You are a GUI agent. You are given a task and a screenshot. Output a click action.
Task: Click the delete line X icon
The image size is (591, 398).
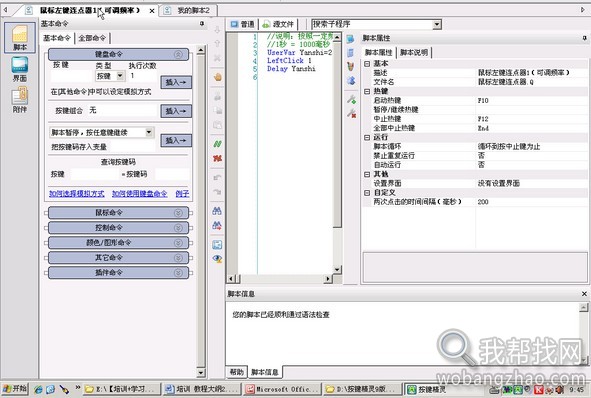coord(217,58)
